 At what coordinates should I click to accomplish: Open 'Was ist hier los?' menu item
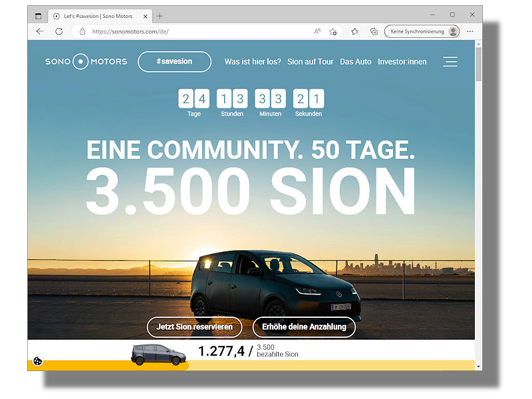(253, 62)
